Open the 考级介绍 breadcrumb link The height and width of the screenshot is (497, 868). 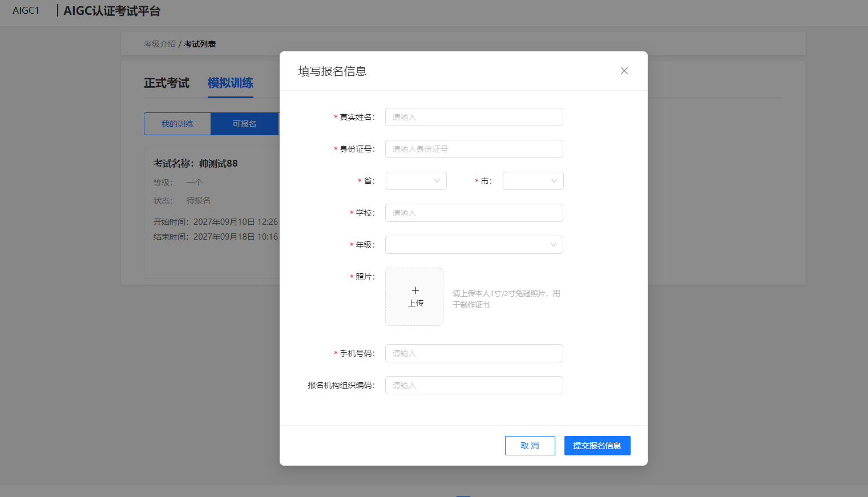(160, 44)
